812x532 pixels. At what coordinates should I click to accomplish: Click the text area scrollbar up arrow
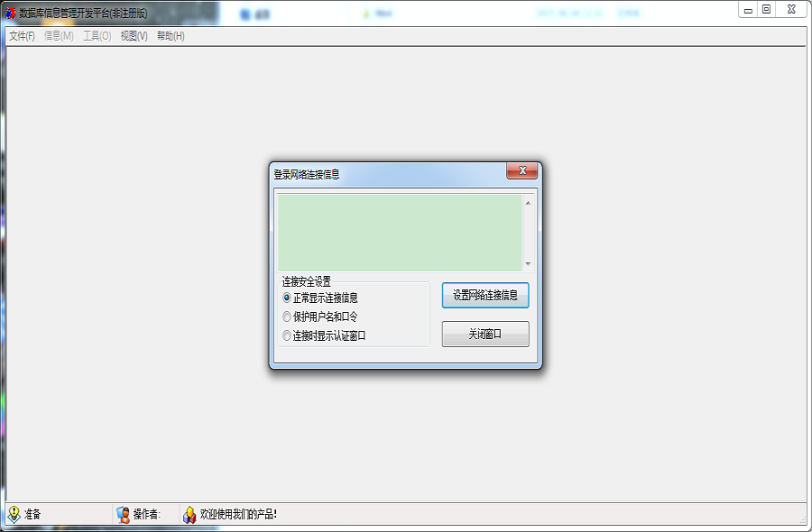tap(528, 203)
